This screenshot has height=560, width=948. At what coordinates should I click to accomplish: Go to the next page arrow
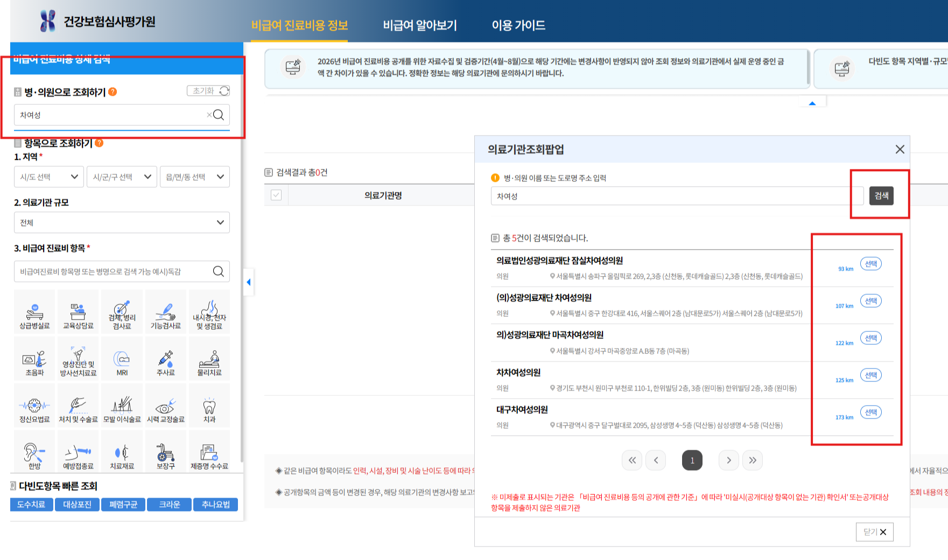coord(729,460)
